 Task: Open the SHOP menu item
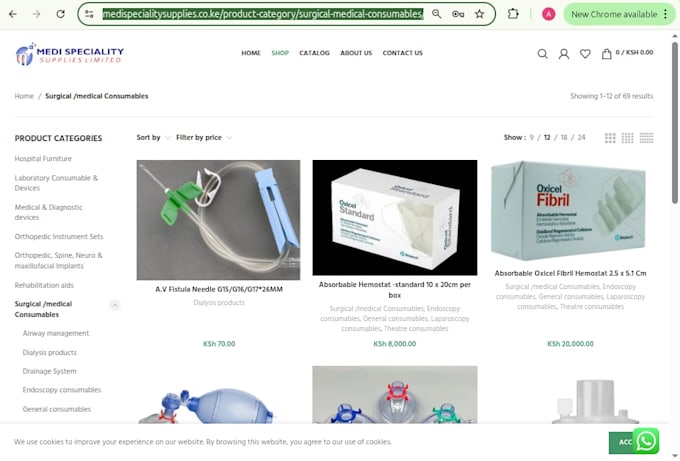pyautogui.click(x=280, y=53)
